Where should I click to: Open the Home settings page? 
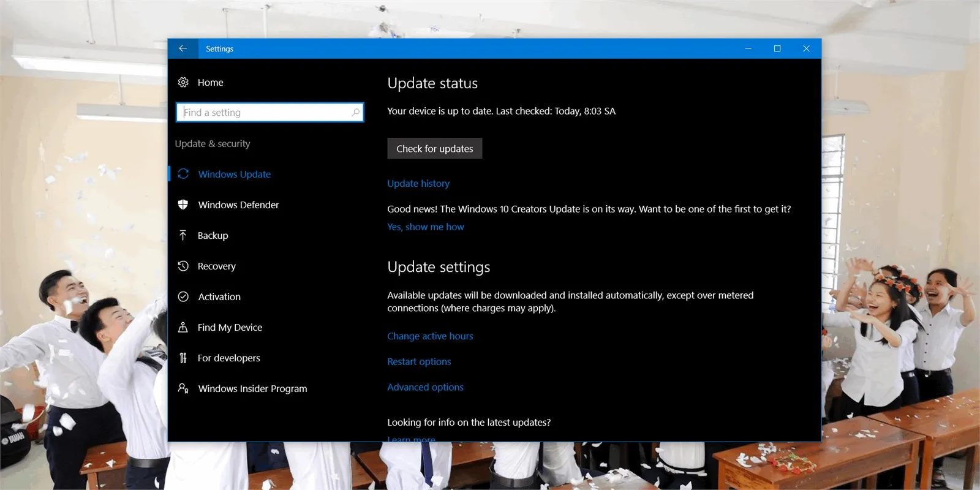(x=210, y=82)
